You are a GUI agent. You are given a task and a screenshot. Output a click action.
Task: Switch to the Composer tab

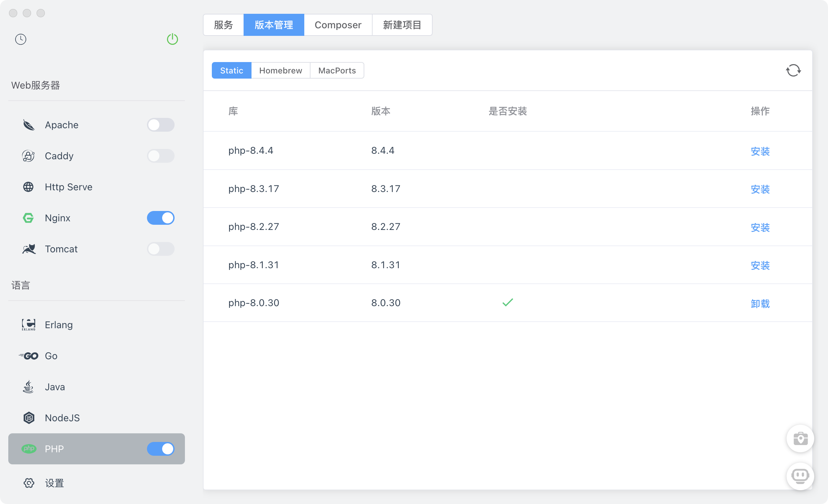[x=338, y=25]
